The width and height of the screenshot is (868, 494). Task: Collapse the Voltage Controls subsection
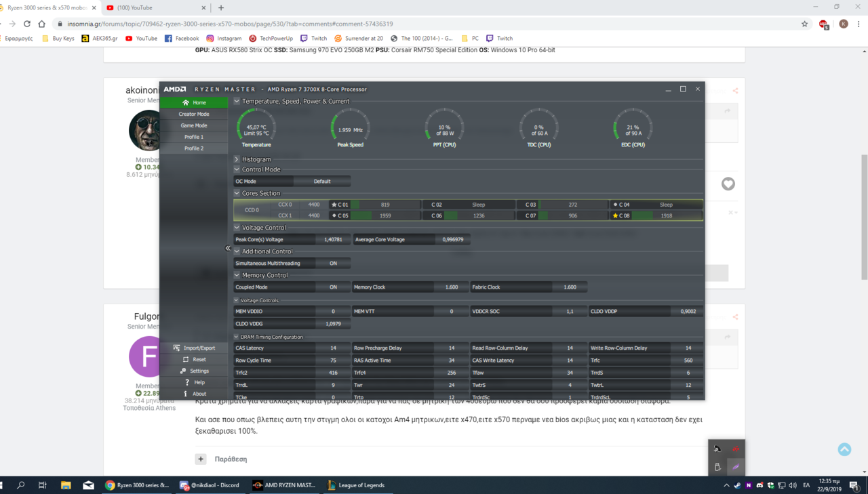237,300
